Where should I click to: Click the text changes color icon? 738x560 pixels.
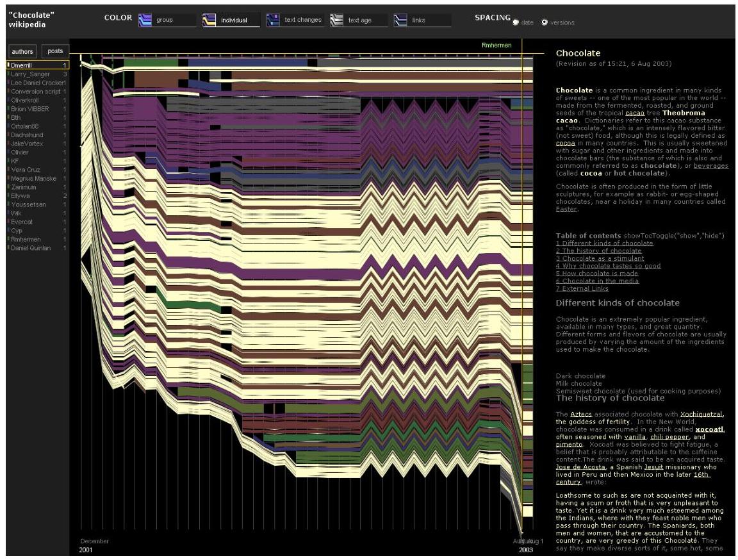point(273,20)
